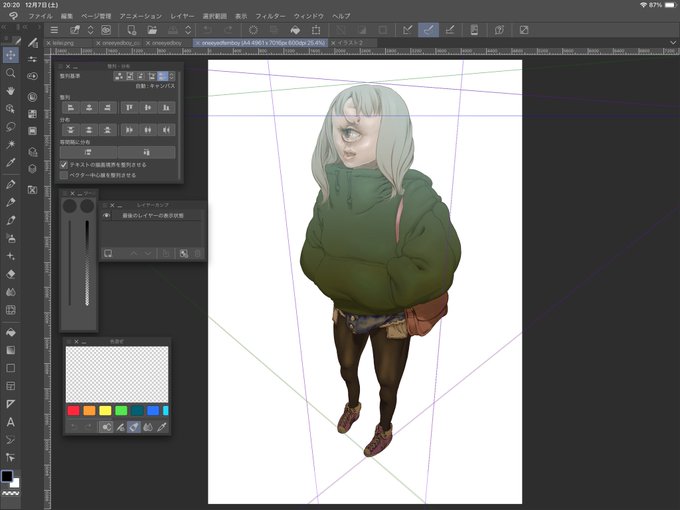This screenshot has width=680, height=510.
Task: Select the Decoration airbrush sparkle tool
Action: coord(10,256)
